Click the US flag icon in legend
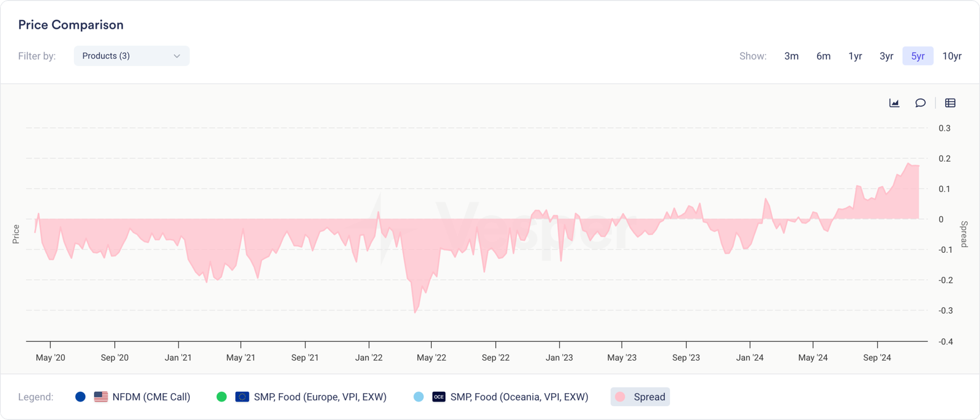This screenshot has height=420, width=980. (101, 397)
